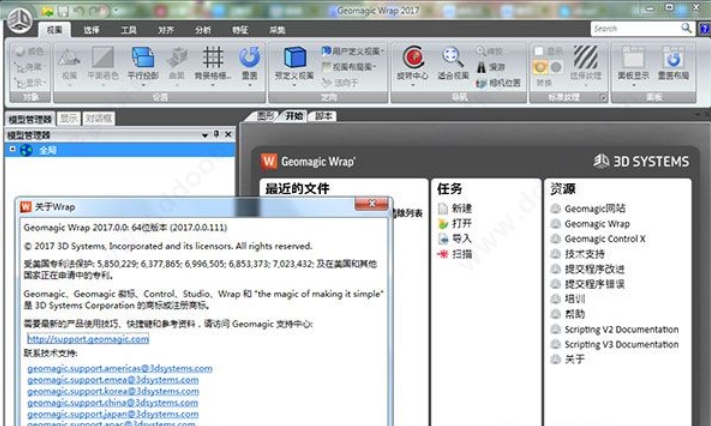This screenshot has width=711, height=426.
Task: Open the 模型管理器 panel options dropdown arrow
Action: pos(205,135)
